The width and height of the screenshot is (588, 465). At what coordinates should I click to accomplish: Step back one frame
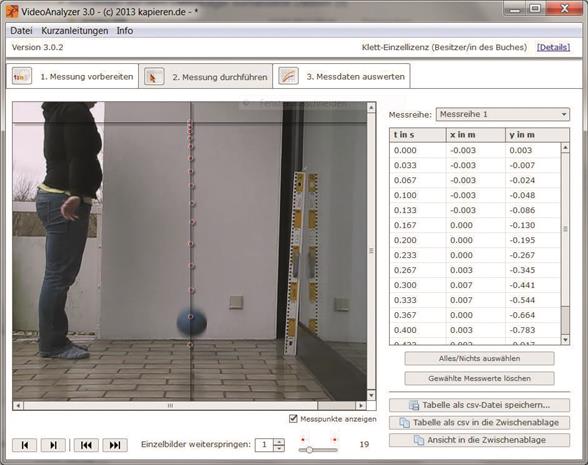[25, 445]
